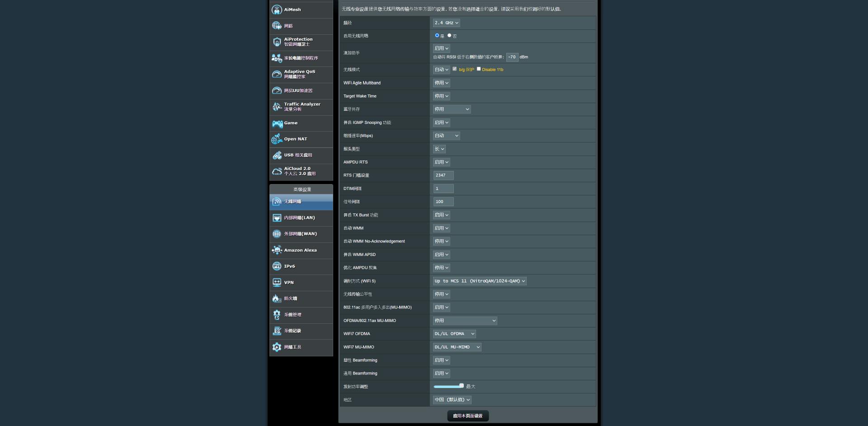Open the Open NAT icon
Image resolution: width=868 pixels, height=426 pixels.
point(277,139)
